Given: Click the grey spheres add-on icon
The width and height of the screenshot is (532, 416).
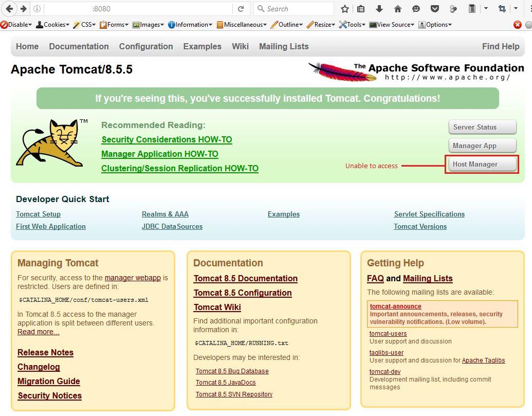Looking at the screenshot, I should (453, 9).
